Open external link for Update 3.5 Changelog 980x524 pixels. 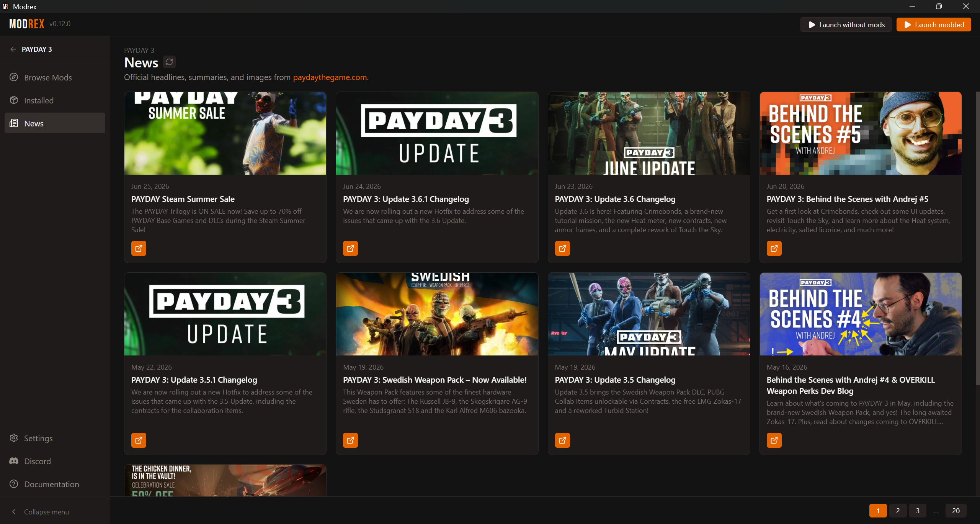click(x=562, y=440)
